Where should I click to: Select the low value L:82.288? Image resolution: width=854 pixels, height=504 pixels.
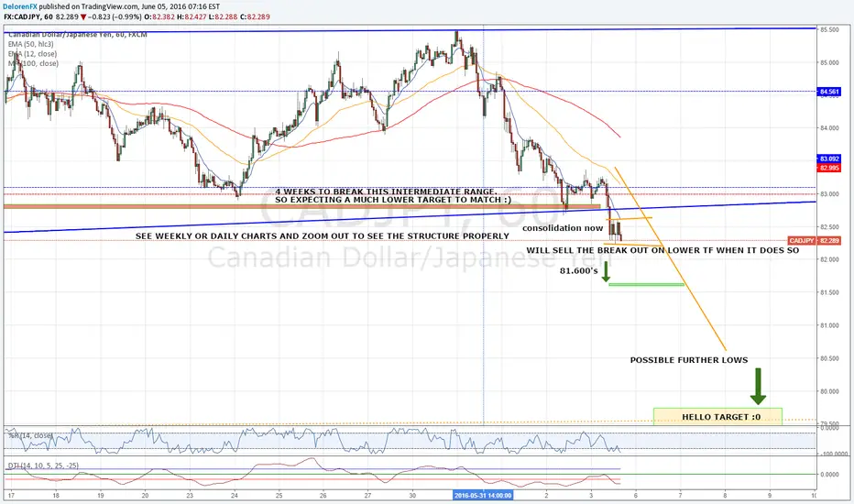tap(224, 16)
